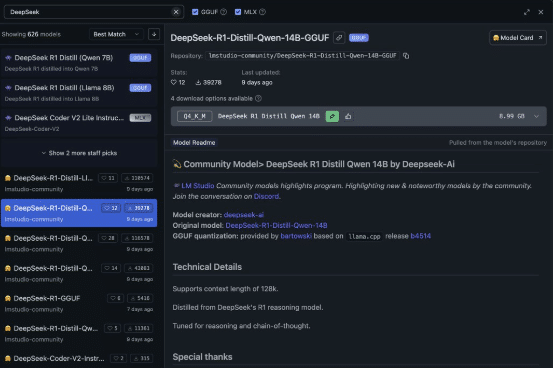The height and width of the screenshot is (368, 553).
Task: Click the 'Special thanks' heading
Action: [202, 357]
